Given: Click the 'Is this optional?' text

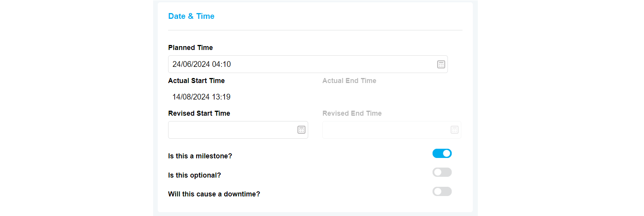Looking at the screenshot, I should (194, 175).
